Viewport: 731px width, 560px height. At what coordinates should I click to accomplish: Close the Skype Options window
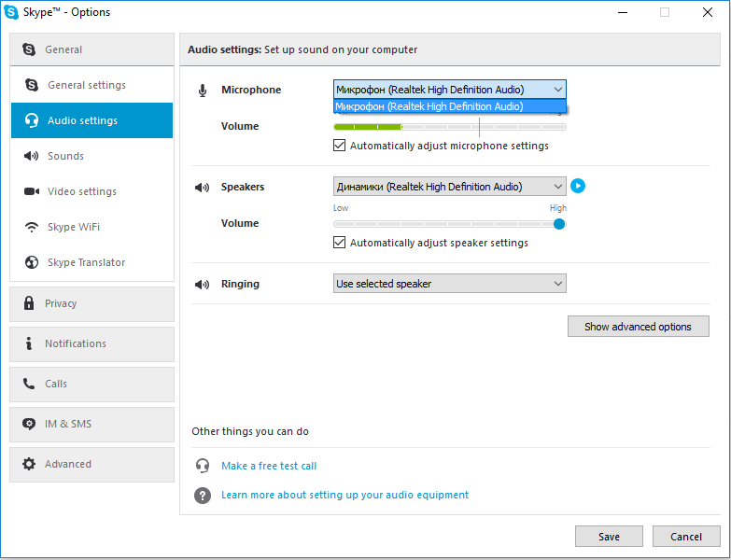pos(708,12)
